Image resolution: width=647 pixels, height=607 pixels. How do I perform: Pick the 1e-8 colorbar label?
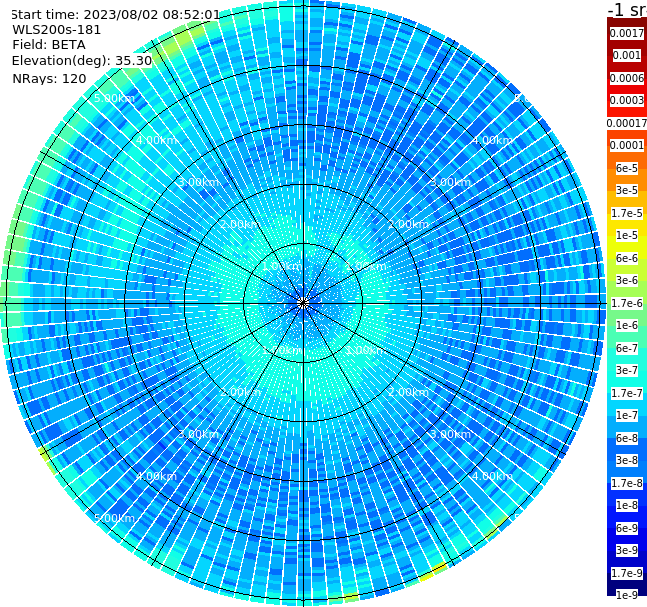click(627, 505)
